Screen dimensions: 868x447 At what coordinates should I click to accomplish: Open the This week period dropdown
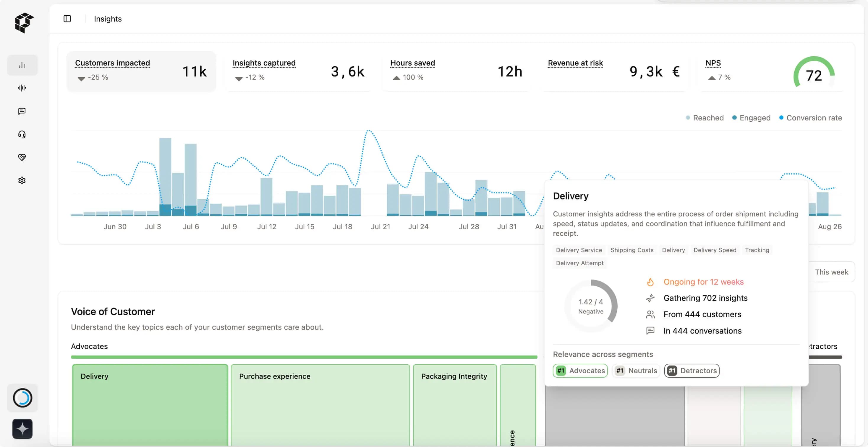831,272
